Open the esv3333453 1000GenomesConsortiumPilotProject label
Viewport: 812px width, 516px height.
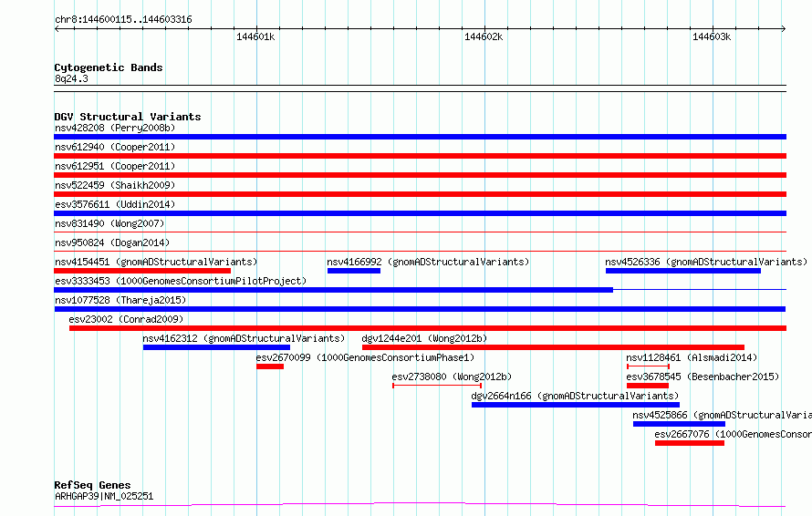181,281
